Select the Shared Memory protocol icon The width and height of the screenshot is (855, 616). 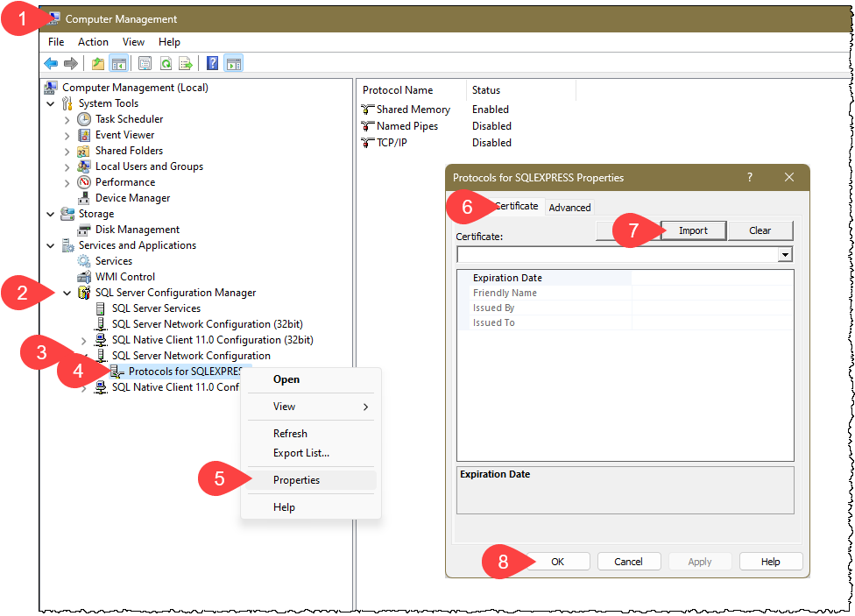pos(368,110)
